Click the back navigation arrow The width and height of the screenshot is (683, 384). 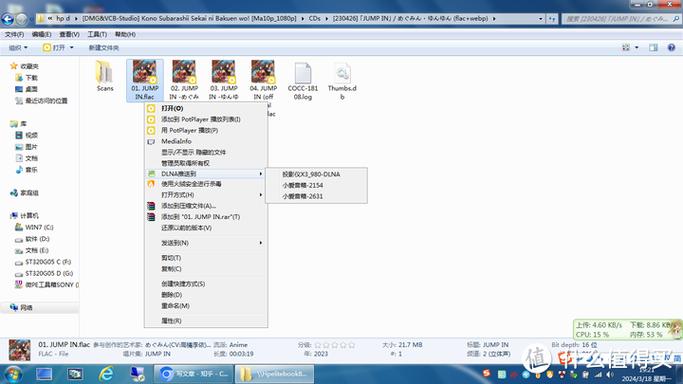pyautogui.click(x=7, y=19)
